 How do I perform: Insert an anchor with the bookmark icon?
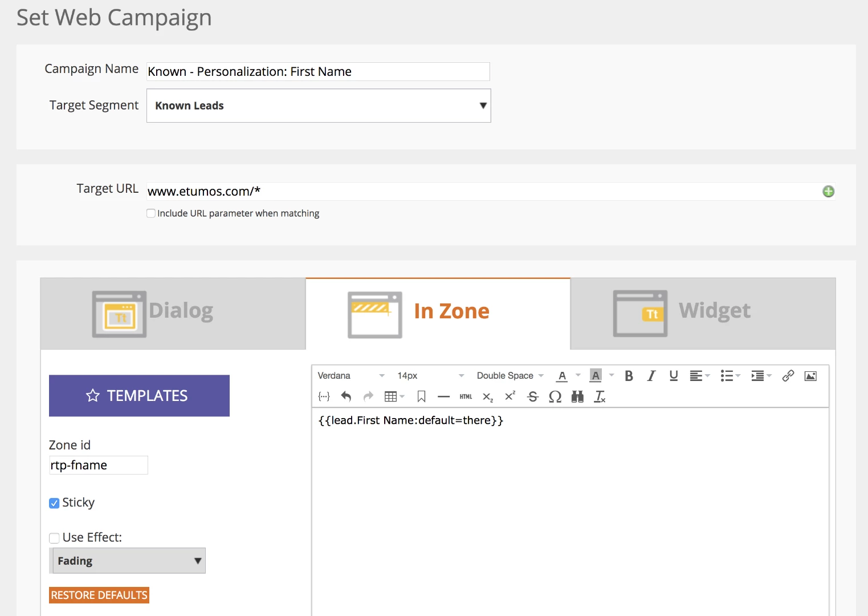tap(421, 396)
